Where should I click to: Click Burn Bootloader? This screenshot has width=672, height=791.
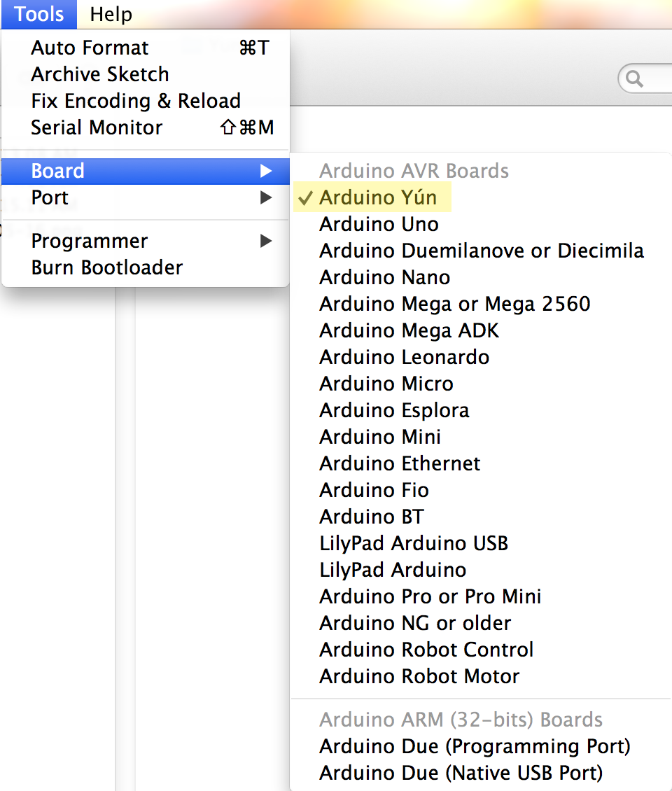click(x=106, y=267)
